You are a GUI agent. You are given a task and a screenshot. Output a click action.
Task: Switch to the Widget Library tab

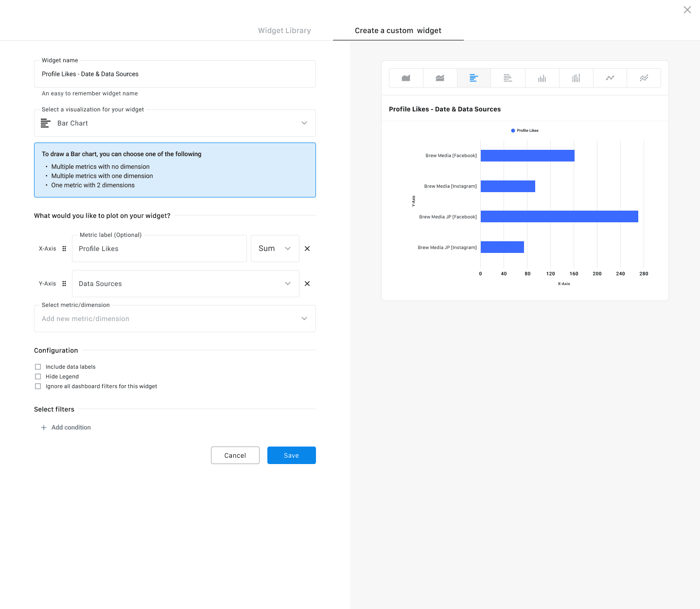click(284, 31)
